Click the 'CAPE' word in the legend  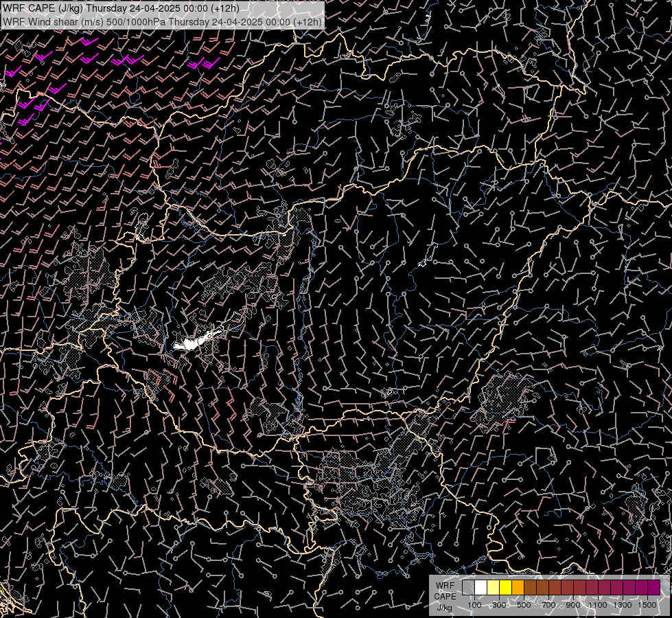445,597
